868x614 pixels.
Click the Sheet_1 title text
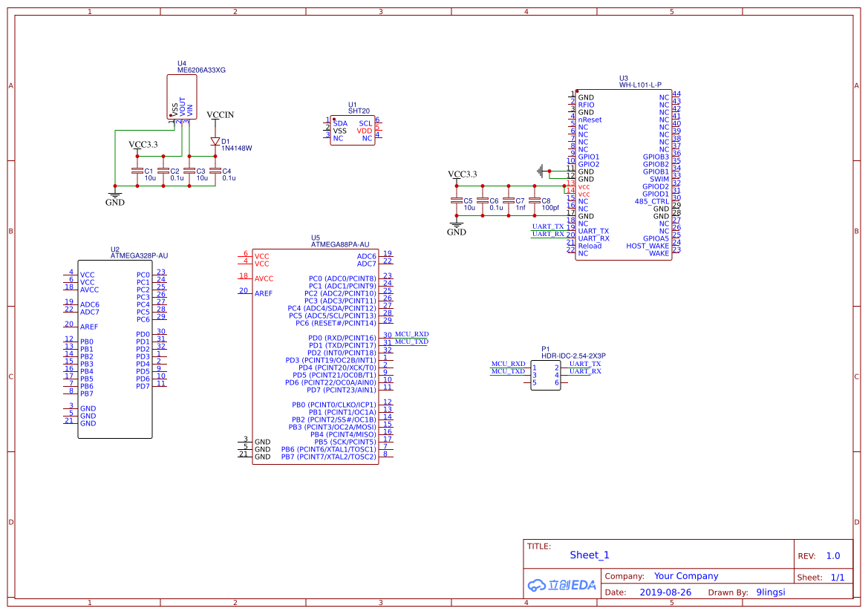tap(589, 555)
